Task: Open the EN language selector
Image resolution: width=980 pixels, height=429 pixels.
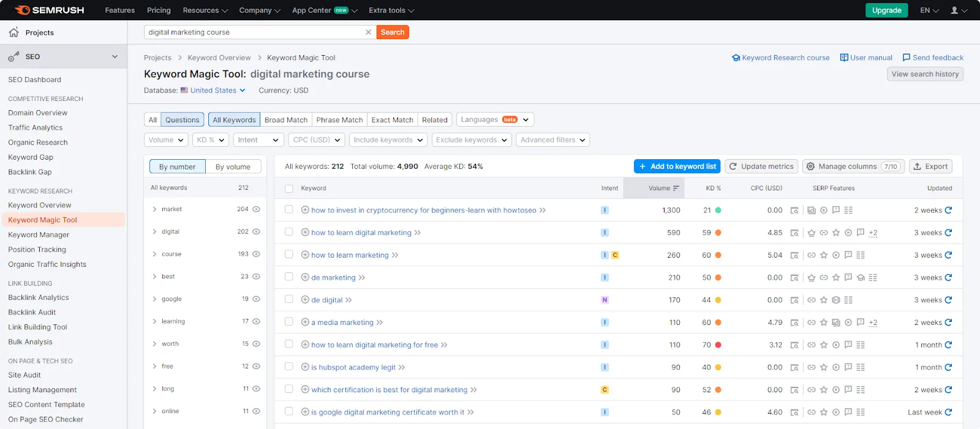Action: pos(929,10)
